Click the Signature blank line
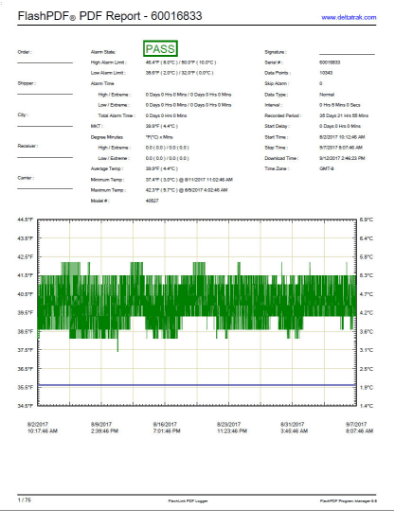This screenshot has height=511, width=394. pyautogui.click(x=347, y=54)
